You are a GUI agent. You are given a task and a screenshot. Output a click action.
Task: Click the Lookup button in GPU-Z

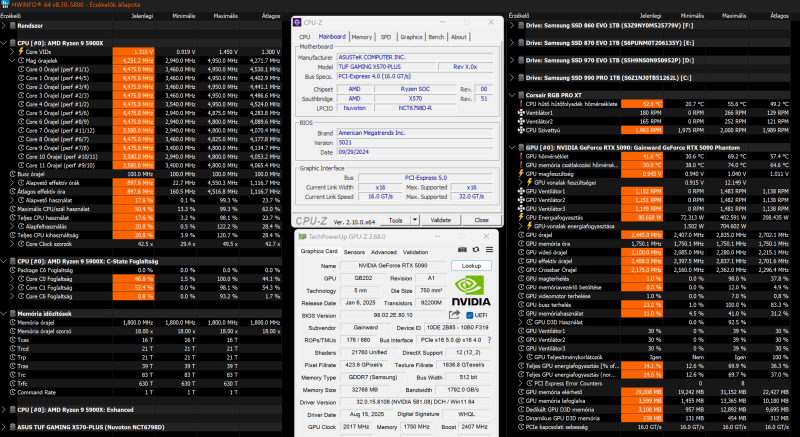click(471, 266)
